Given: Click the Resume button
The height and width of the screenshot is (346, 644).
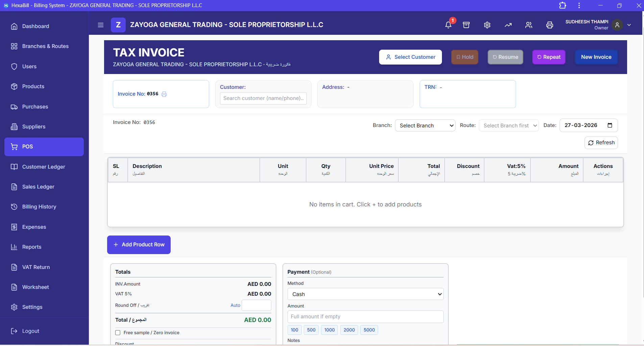Looking at the screenshot, I should pos(505,57).
